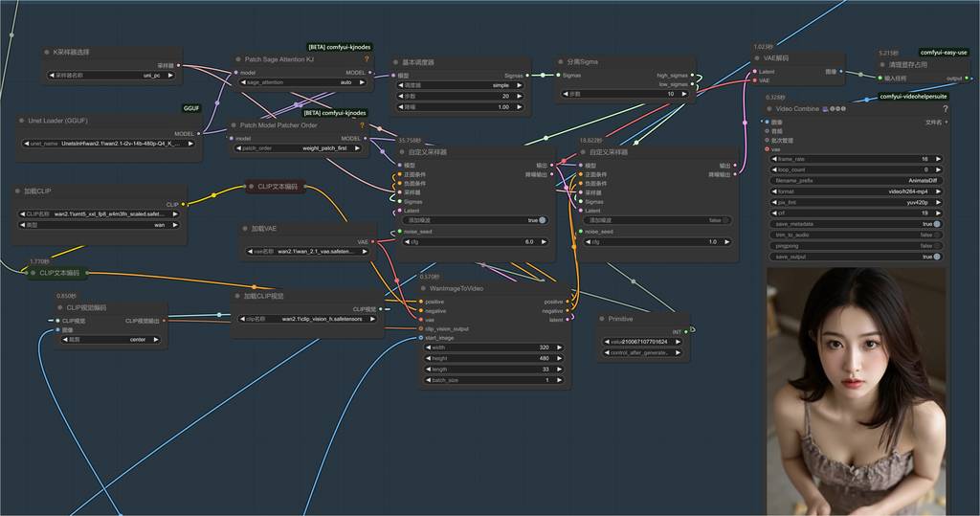Toggle save_metadata in Video Combine
This screenshot has height=516, width=980.
936,224
